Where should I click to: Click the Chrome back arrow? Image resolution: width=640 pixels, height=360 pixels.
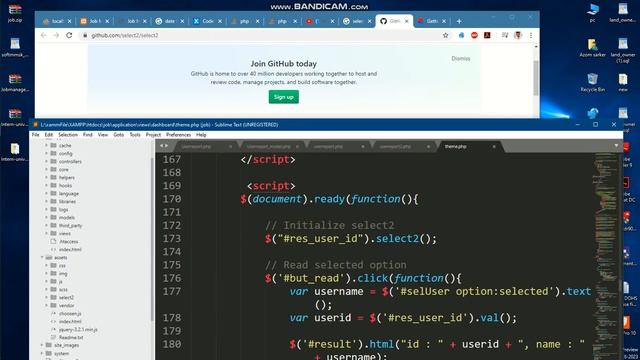44,36
